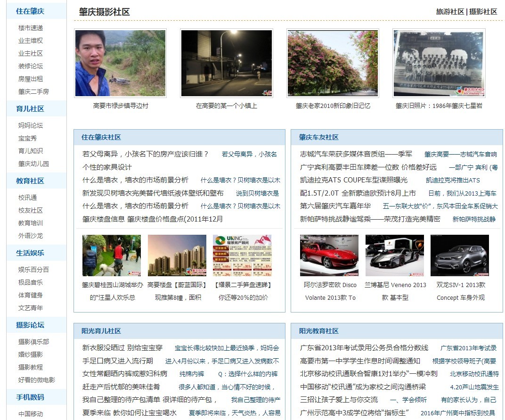
Task: Open 阳光育儿社区 section header
Action: pos(101,331)
